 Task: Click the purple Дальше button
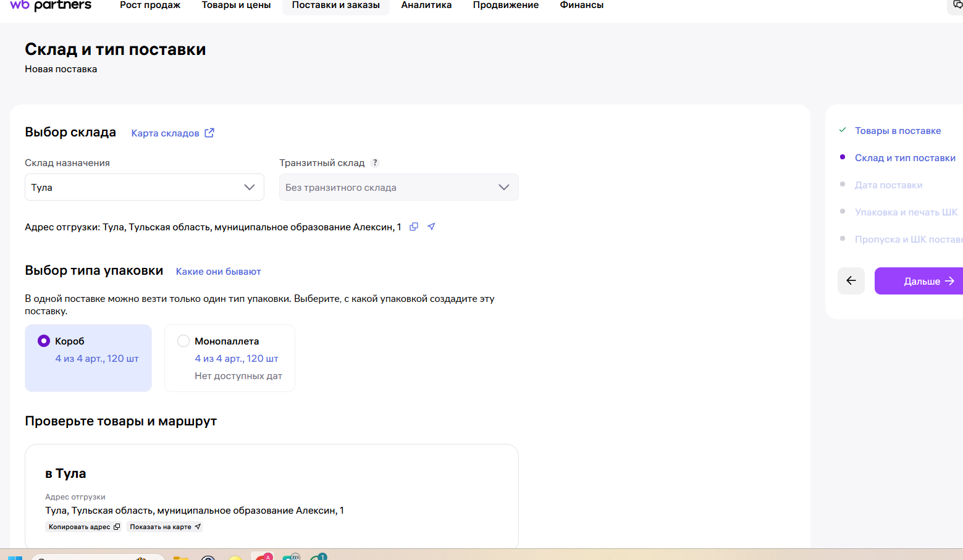(920, 281)
